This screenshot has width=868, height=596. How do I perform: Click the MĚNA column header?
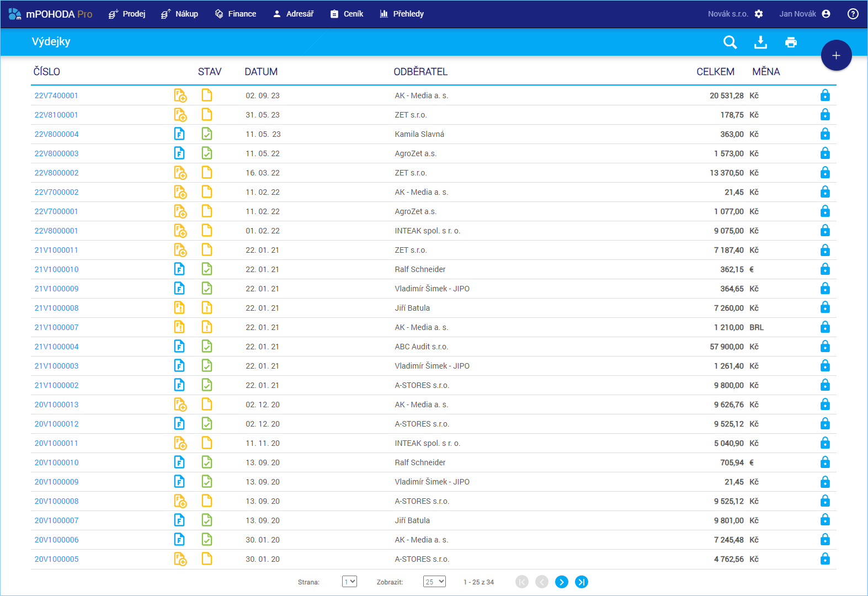pyautogui.click(x=766, y=72)
